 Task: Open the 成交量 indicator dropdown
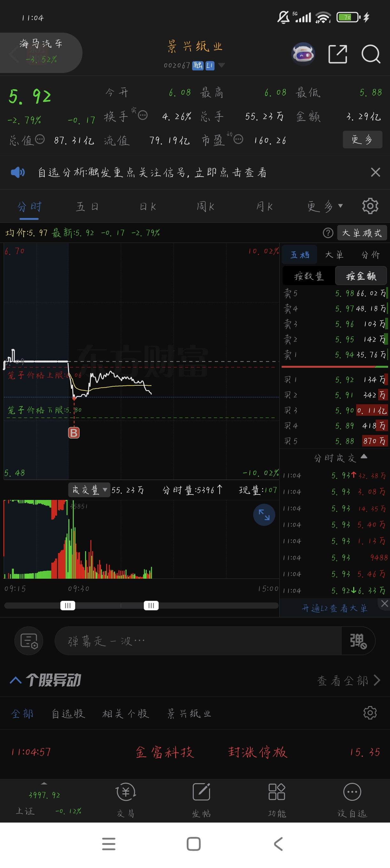click(89, 490)
